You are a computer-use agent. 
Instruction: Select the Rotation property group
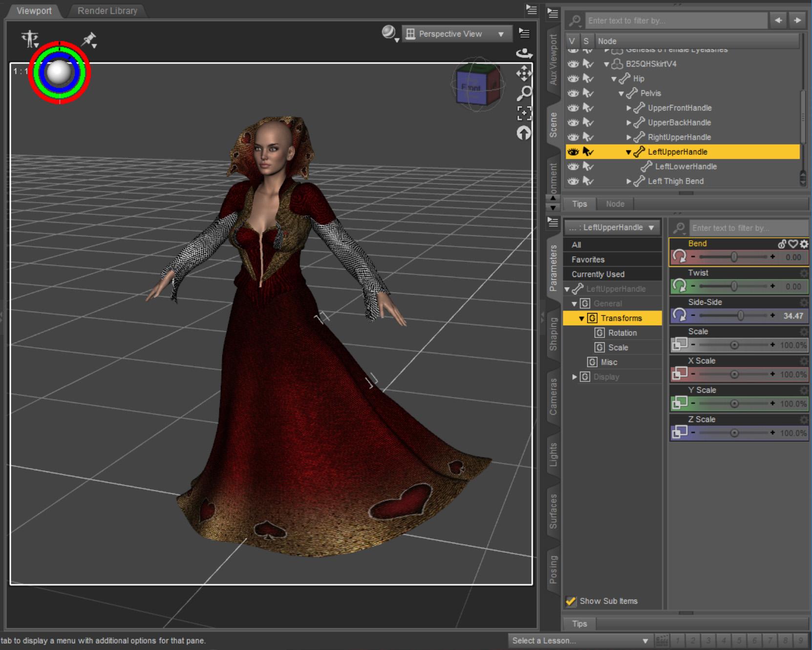pos(622,333)
